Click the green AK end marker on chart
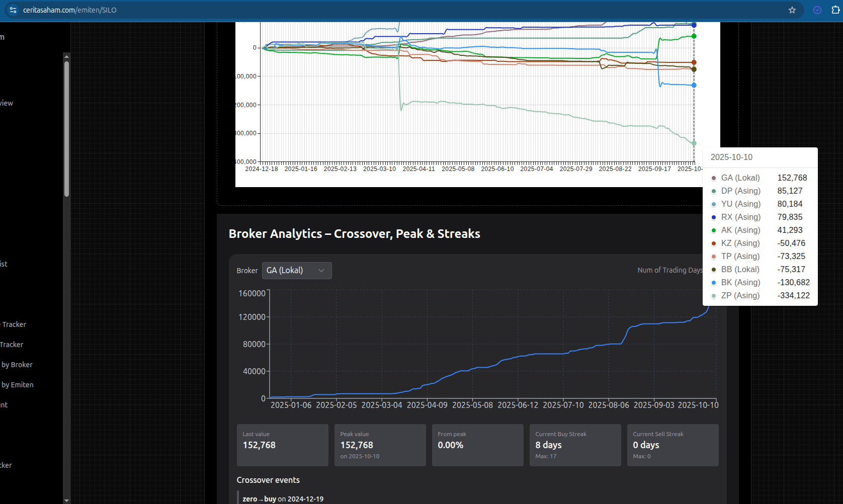Viewport: 843px width, 504px height. point(694,36)
